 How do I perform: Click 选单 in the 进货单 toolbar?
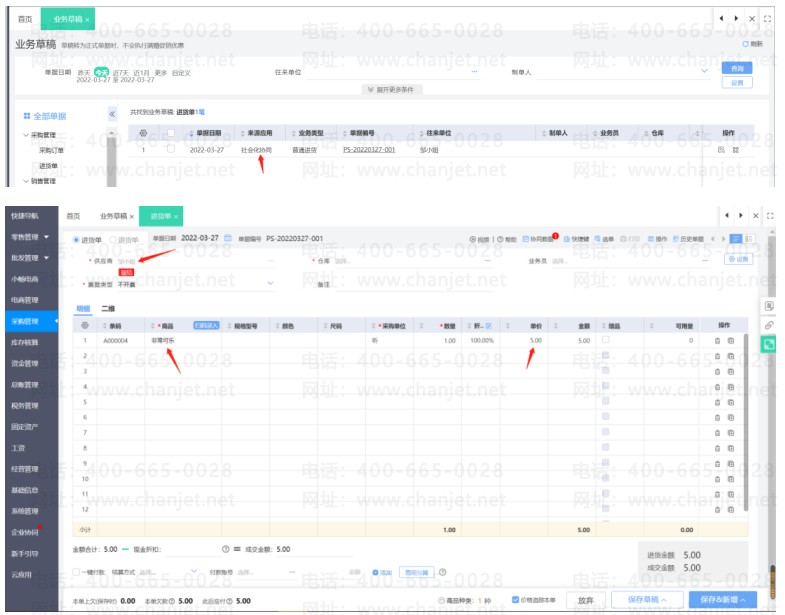pos(604,240)
